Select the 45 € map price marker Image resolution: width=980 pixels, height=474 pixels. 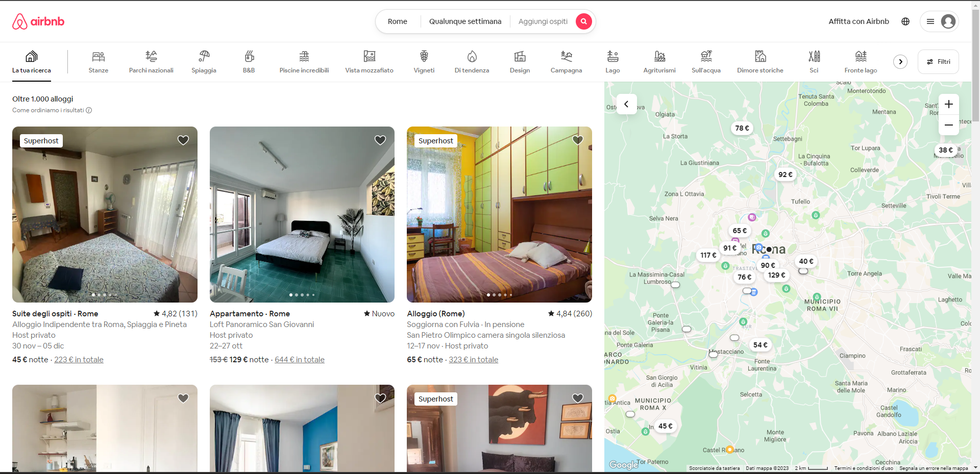click(x=665, y=426)
